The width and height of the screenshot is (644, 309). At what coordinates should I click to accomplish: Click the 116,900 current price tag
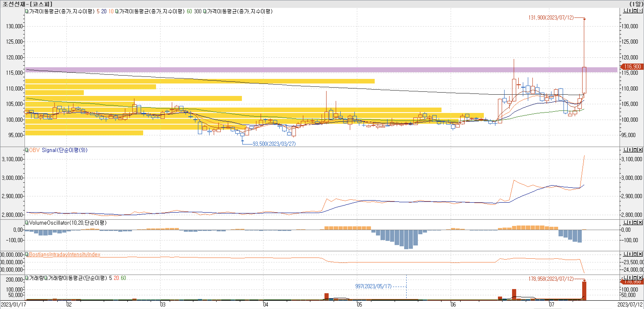(x=633, y=66)
